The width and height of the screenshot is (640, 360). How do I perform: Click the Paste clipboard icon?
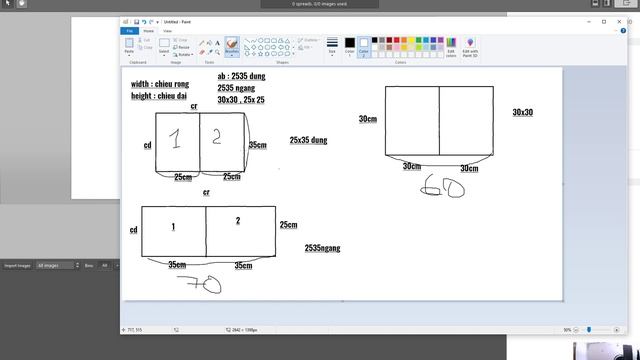point(129,42)
